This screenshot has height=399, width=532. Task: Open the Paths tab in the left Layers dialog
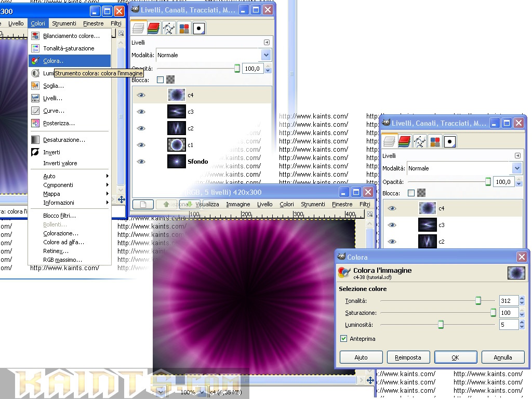[169, 28]
